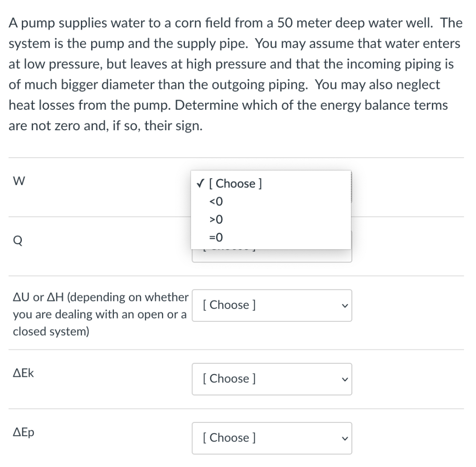Open the ΔU or ΔH dropdown
The width and height of the screenshot is (476, 467).
point(271,305)
